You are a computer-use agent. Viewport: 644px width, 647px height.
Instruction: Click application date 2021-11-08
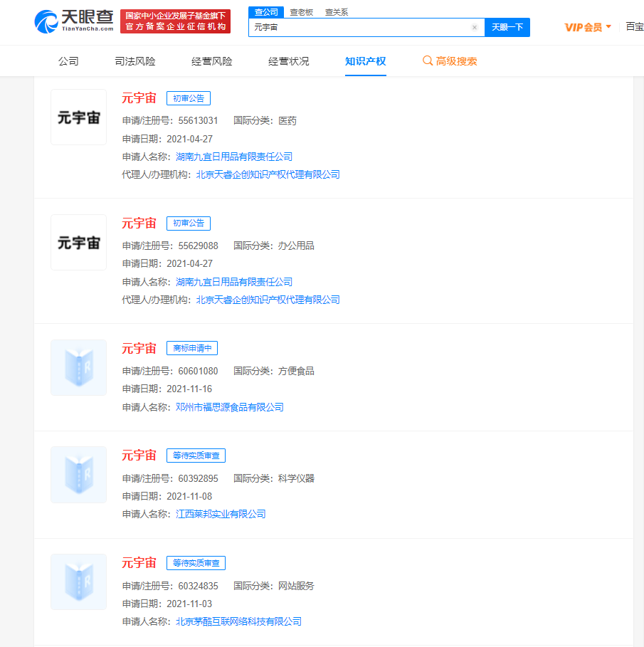(x=189, y=496)
